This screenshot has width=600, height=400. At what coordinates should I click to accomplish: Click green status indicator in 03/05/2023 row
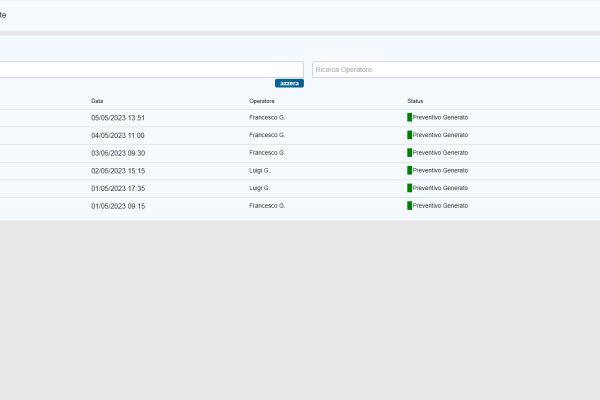[409, 153]
